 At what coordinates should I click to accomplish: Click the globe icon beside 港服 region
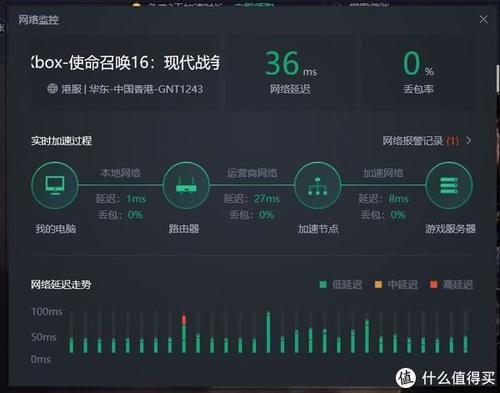52,88
